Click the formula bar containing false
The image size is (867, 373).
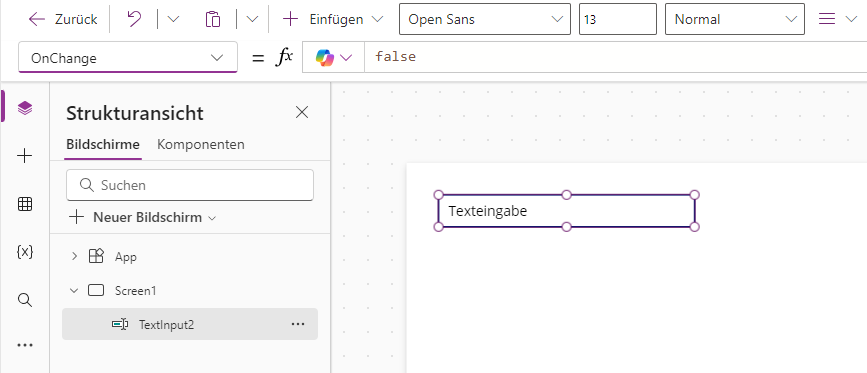615,57
